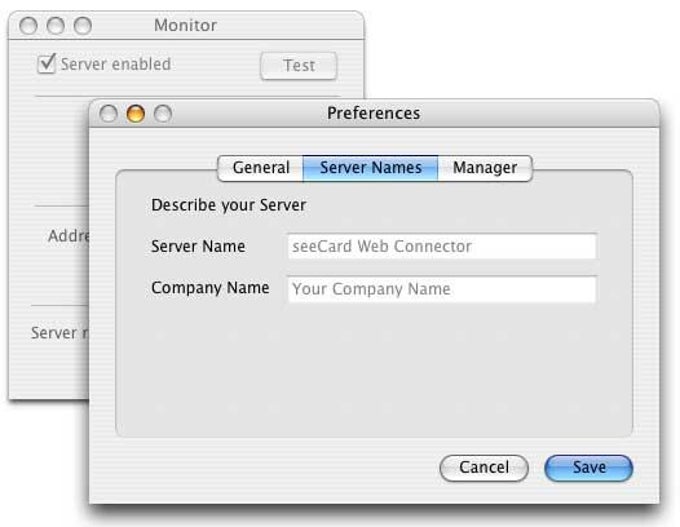Click the Preferences window title bar

(373, 114)
